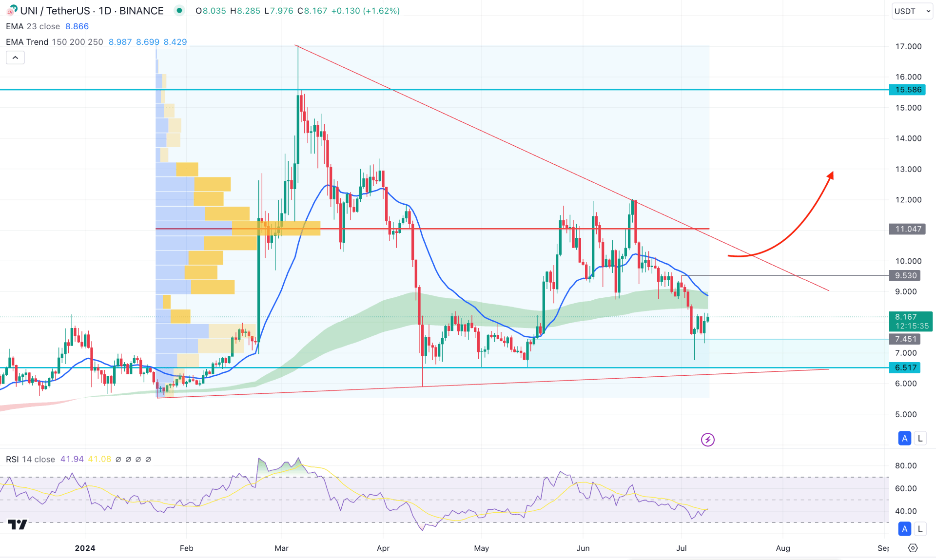Click the Aug label on time axis
936x560 pixels.
pos(783,548)
